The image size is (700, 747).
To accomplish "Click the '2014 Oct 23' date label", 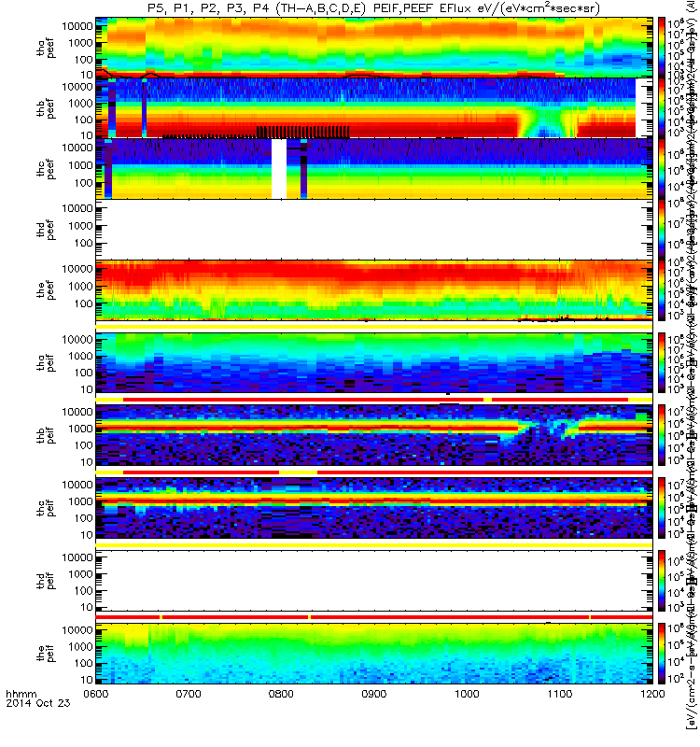I will [x=38, y=703].
